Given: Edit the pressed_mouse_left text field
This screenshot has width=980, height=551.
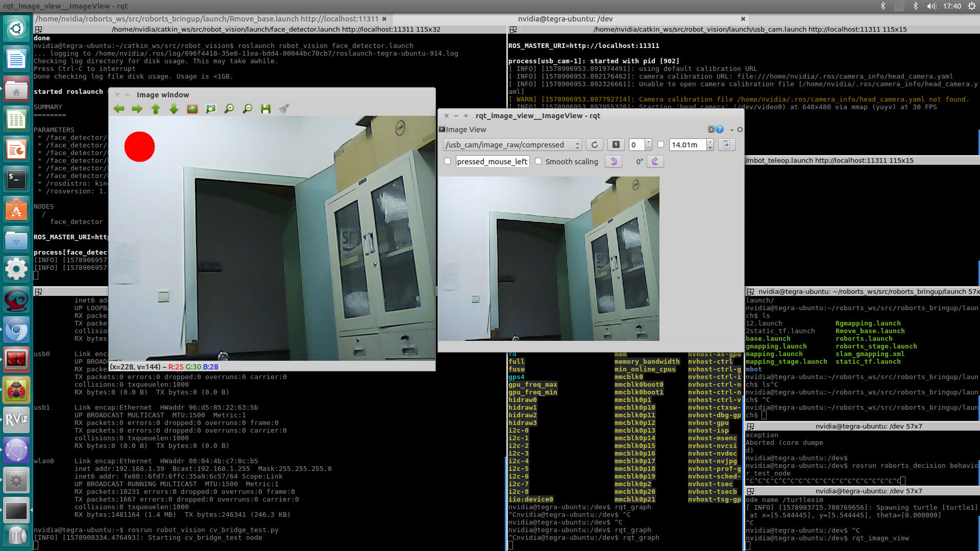Looking at the screenshot, I should [x=492, y=161].
